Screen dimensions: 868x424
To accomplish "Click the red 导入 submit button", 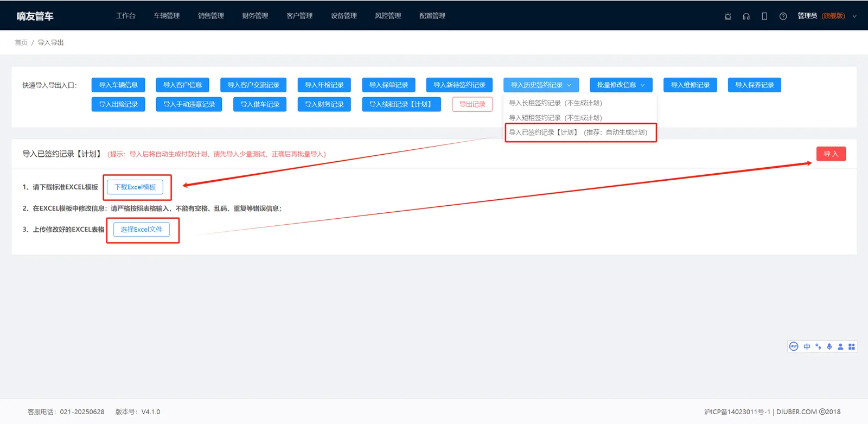I will 831,154.
